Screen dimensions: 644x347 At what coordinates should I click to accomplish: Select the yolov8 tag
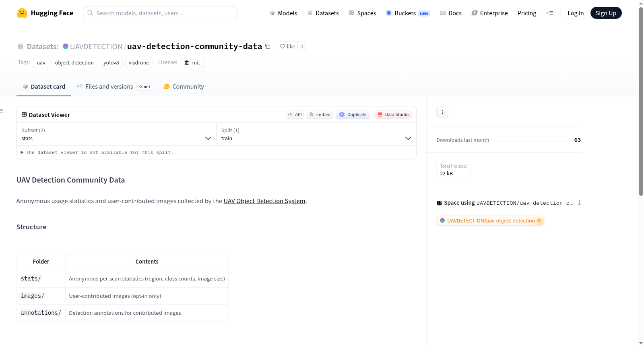(111, 62)
